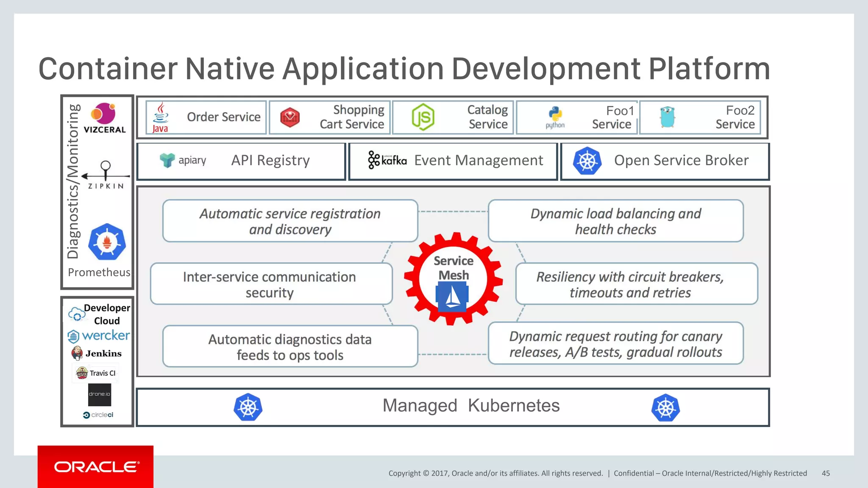
Task: Click the Automatic service registration and discovery box
Action: (290, 221)
